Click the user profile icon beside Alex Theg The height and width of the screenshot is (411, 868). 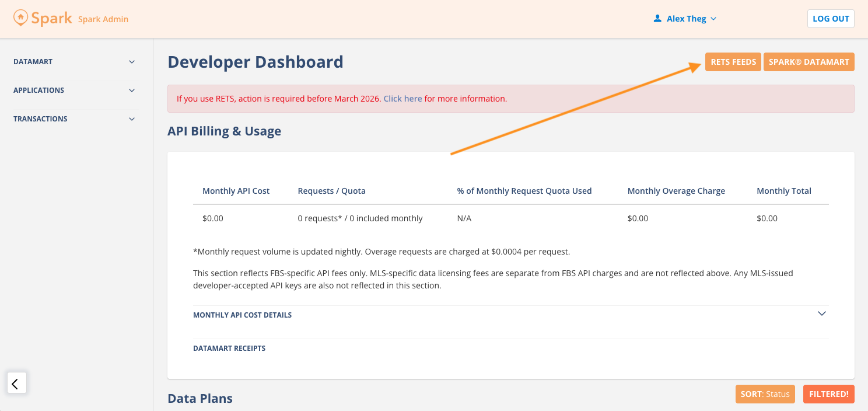pyautogui.click(x=658, y=19)
